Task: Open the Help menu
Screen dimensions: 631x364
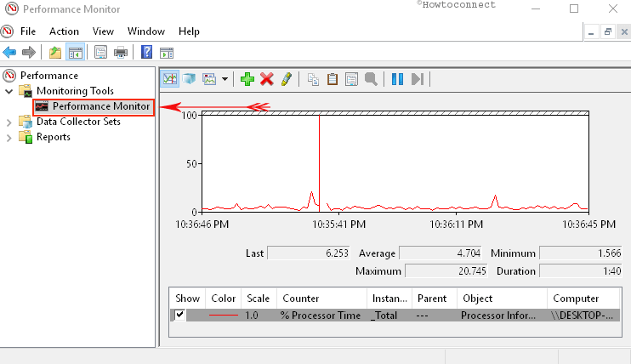Action: pyautogui.click(x=189, y=31)
